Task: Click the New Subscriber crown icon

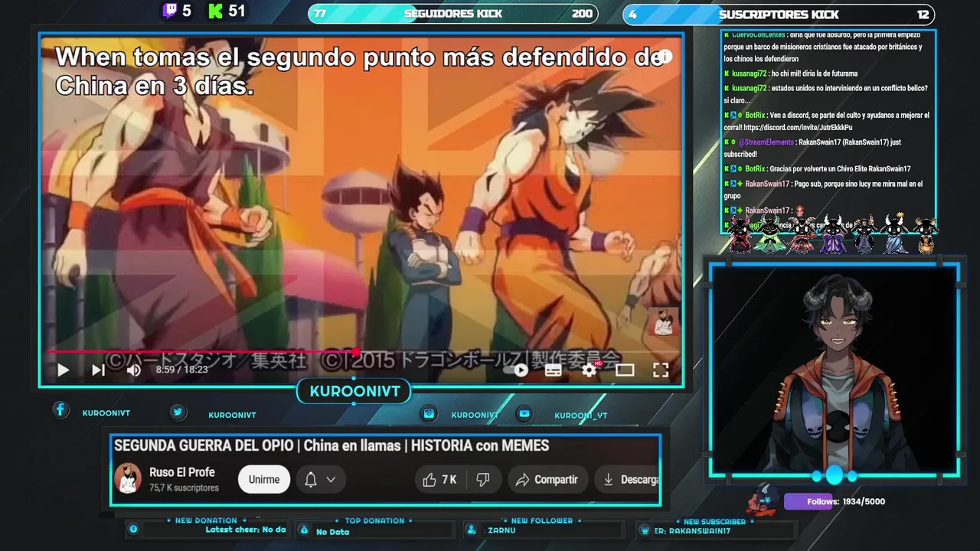Action: (x=645, y=530)
